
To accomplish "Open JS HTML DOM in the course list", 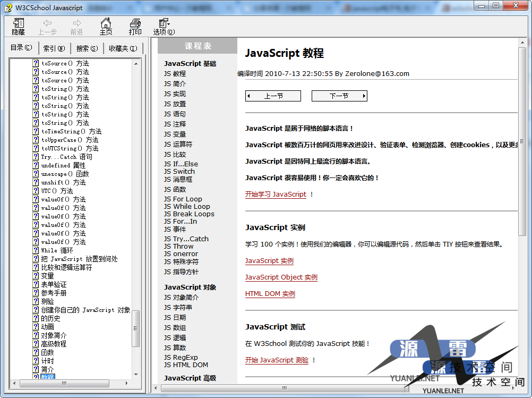I will click(x=186, y=365).
